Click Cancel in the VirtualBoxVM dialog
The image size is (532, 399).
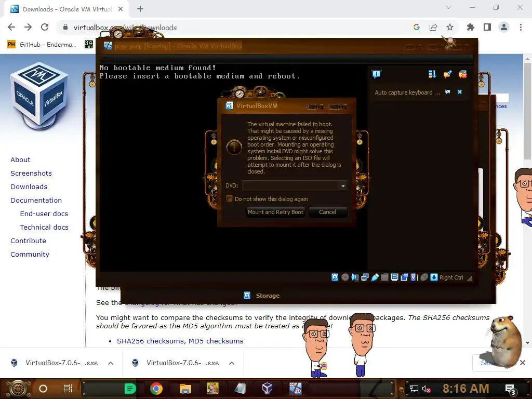click(327, 212)
